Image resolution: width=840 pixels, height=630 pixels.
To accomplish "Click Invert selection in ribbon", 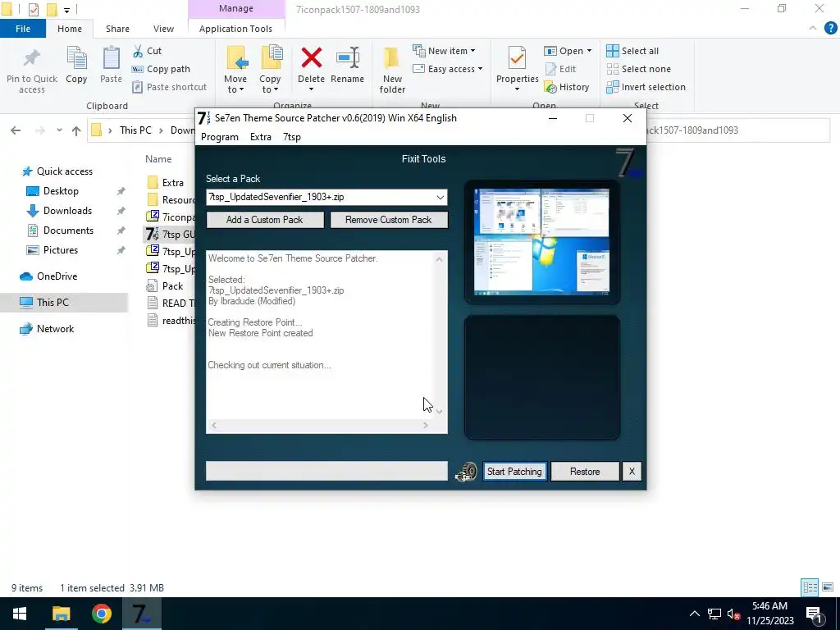I will coord(646,87).
